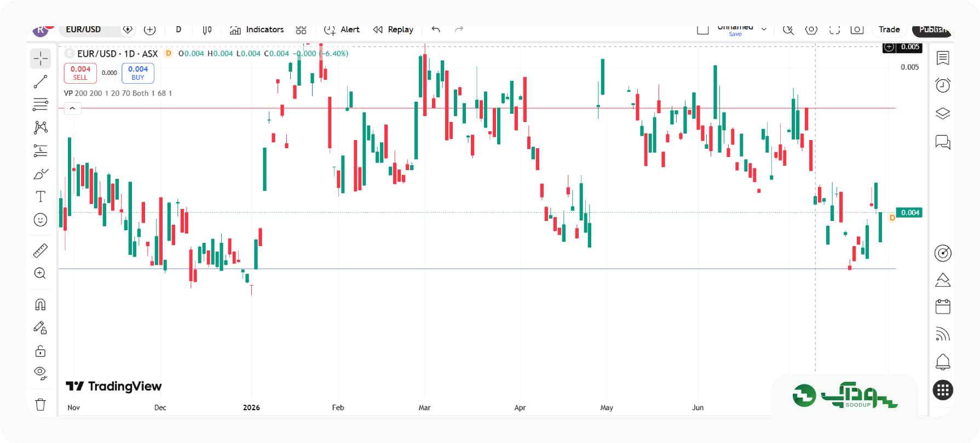Open the pine editor mountain icon
This screenshot has height=443, width=980.
pyautogui.click(x=943, y=280)
